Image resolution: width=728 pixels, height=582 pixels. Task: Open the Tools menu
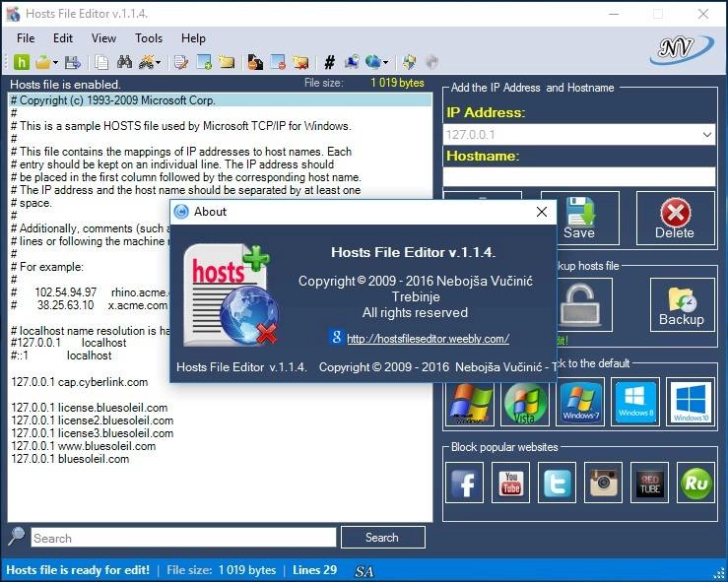[x=149, y=38]
